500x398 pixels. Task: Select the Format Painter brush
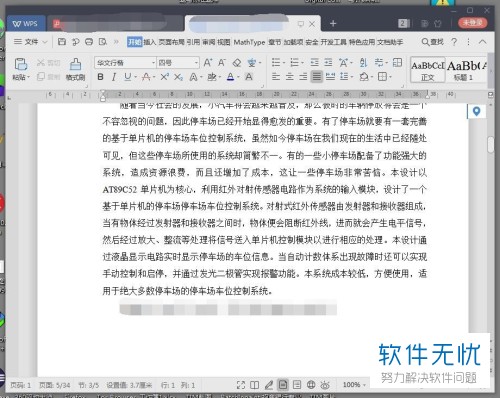[x=75, y=64]
